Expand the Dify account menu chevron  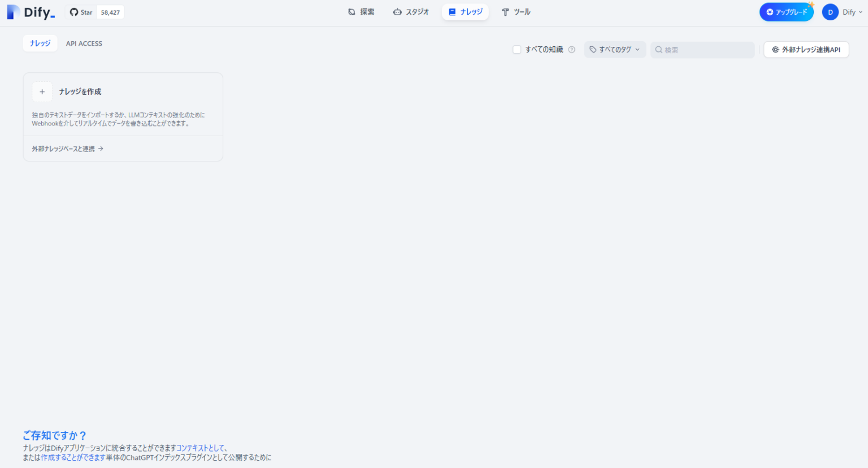(x=860, y=12)
